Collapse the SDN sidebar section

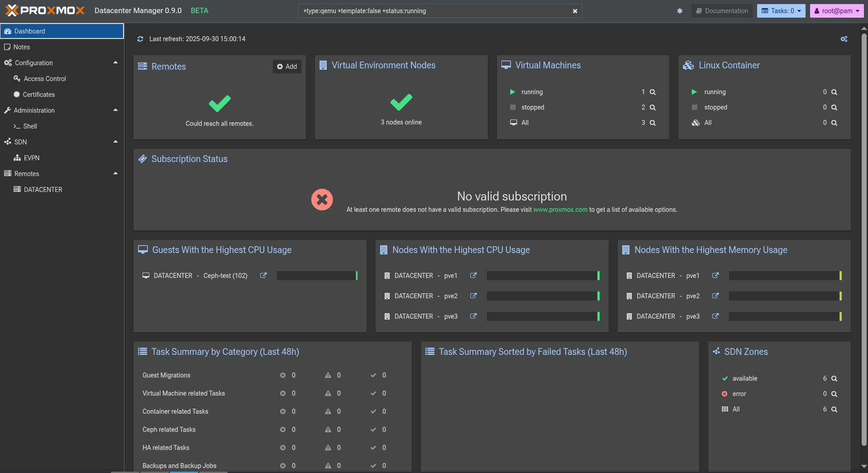coord(115,142)
